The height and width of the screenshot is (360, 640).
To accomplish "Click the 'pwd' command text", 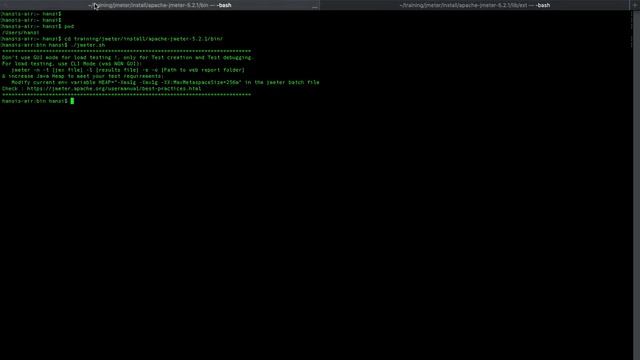I will 69,27.
